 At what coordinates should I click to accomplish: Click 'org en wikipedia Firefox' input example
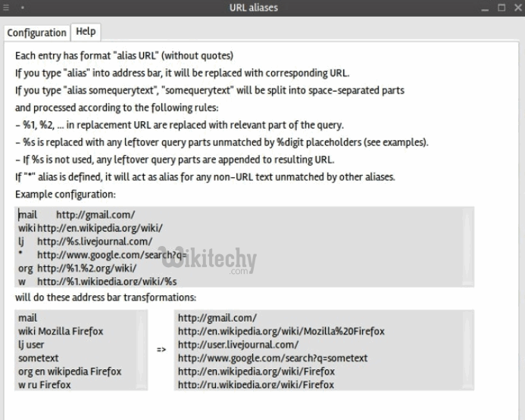pos(70,372)
